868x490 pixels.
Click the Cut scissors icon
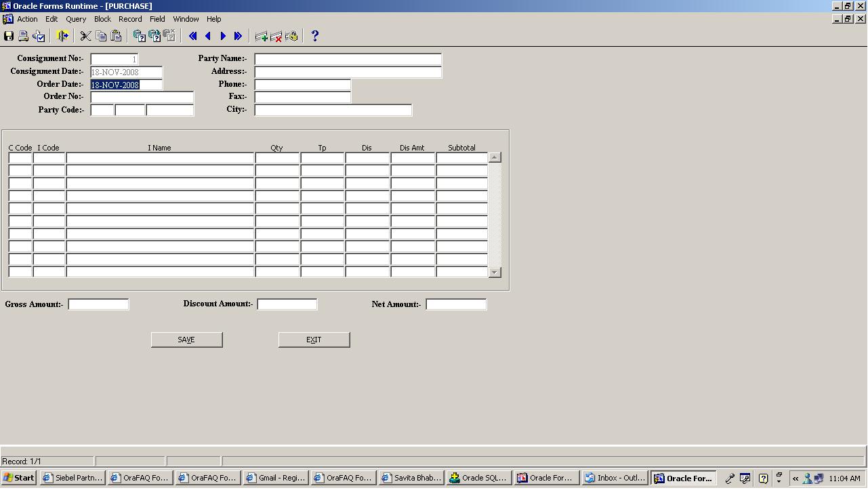[x=86, y=37]
